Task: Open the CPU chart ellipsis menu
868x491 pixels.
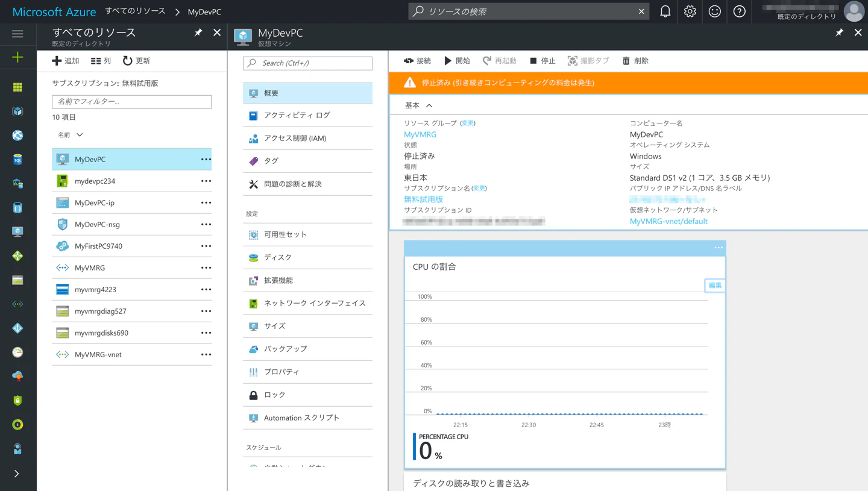Action: point(718,248)
